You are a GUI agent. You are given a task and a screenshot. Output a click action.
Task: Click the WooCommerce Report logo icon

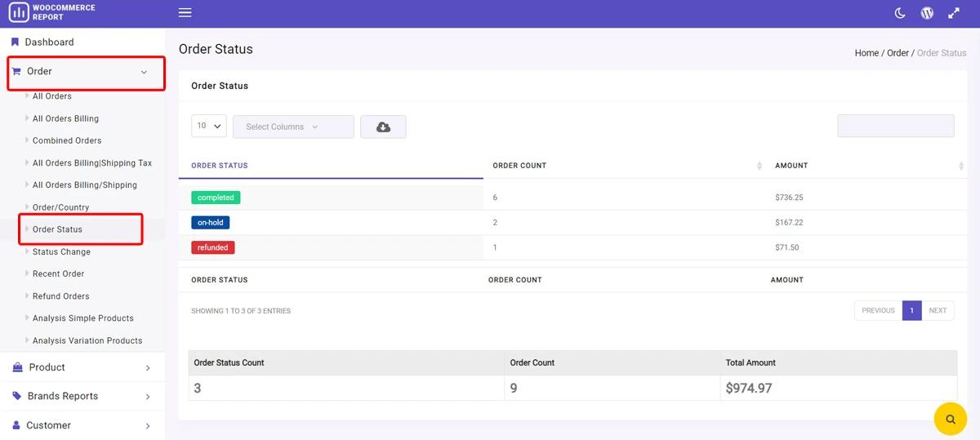click(x=18, y=12)
